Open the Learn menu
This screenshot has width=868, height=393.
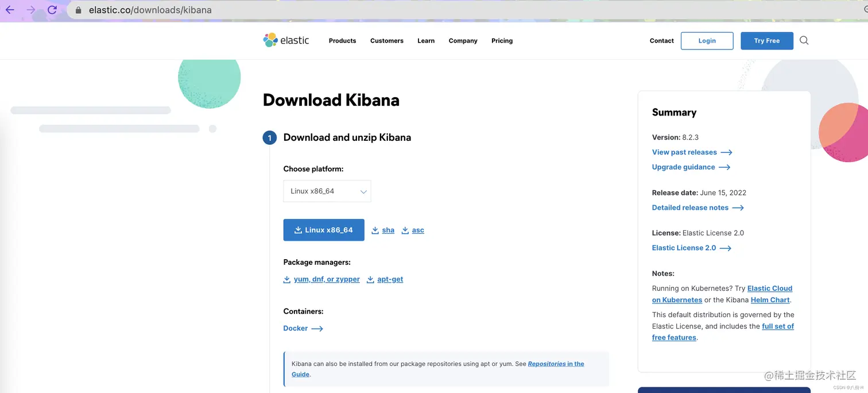click(426, 41)
